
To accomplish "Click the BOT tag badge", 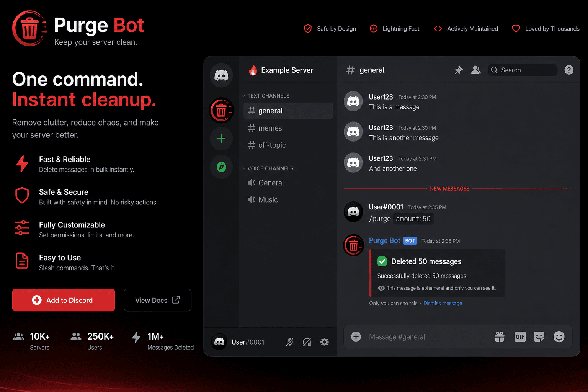I will coord(410,241).
